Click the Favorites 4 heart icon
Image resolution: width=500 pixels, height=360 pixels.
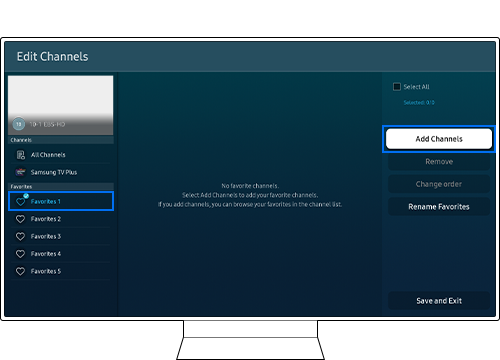pyautogui.click(x=20, y=254)
